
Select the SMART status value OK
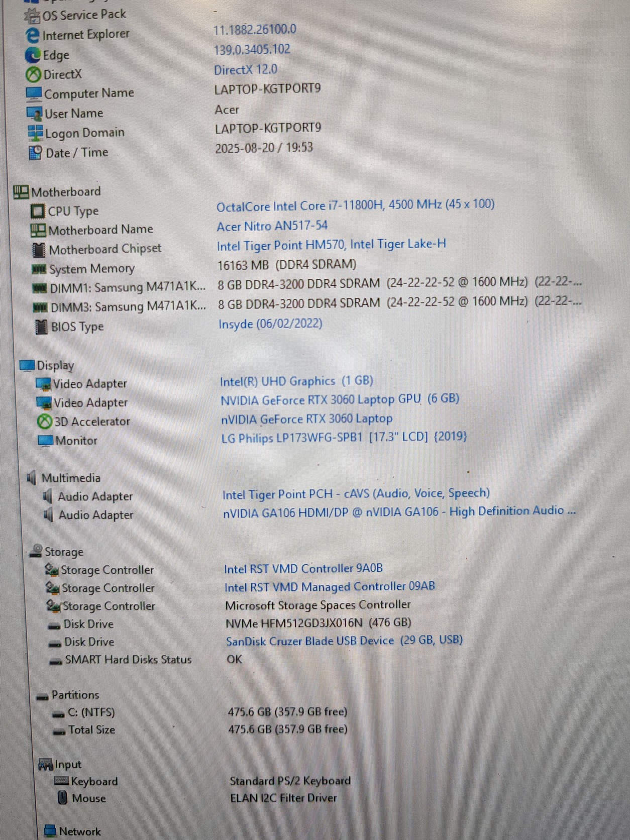pos(234,659)
